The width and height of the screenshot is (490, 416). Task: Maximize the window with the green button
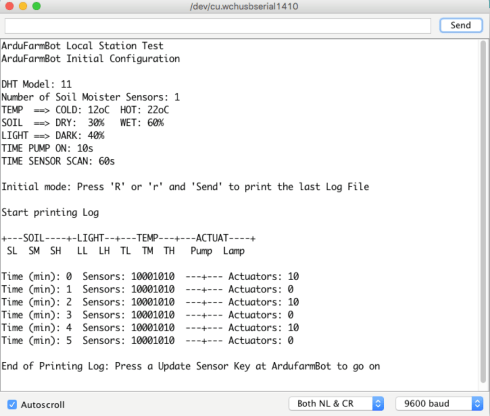pos(36,6)
